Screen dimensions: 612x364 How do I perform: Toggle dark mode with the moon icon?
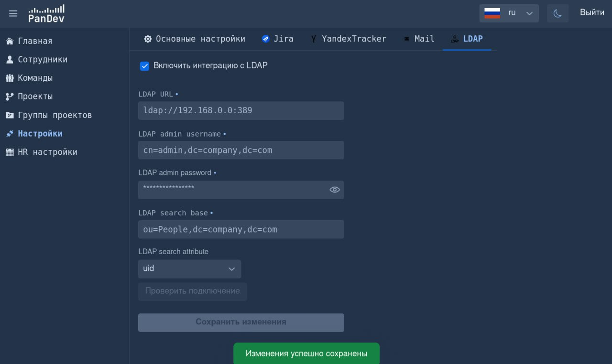[557, 13]
